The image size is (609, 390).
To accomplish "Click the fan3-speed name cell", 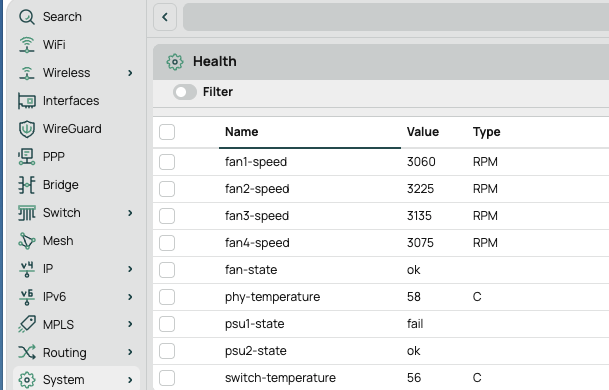I will (257, 216).
